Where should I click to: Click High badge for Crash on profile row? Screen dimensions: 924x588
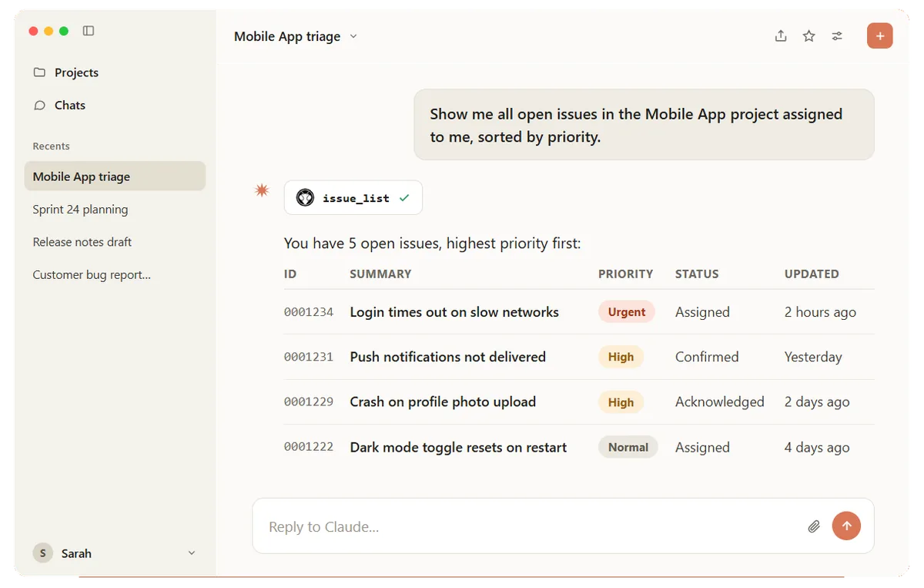[x=621, y=402]
